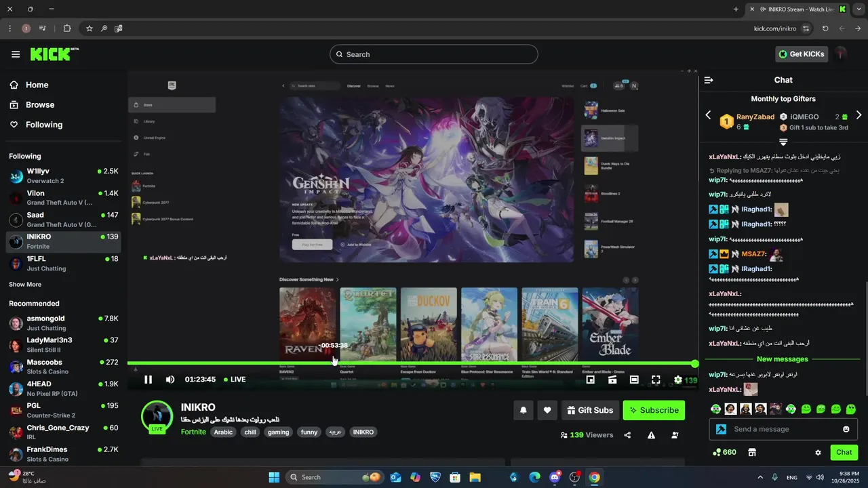Select the funny tag

coord(309,432)
